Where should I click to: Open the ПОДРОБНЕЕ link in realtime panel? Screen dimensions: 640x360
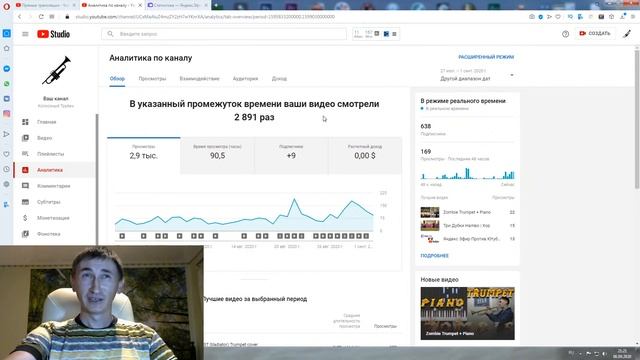point(434,256)
